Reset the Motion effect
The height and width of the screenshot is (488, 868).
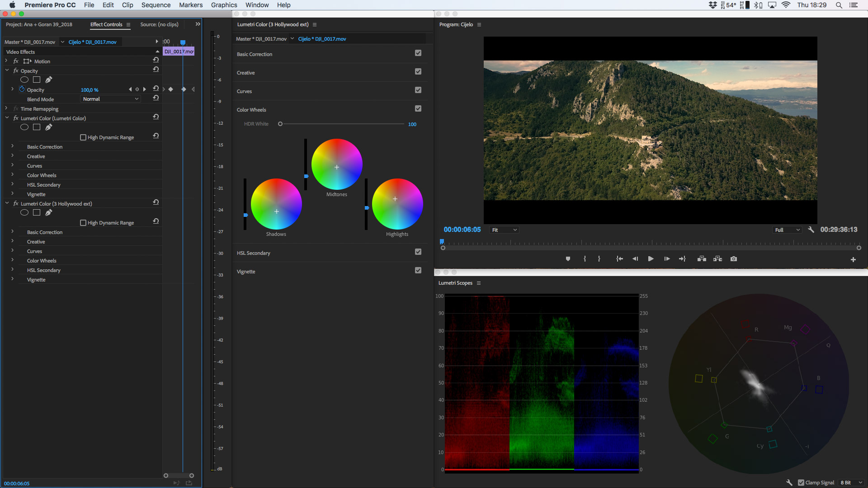point(156,60)
